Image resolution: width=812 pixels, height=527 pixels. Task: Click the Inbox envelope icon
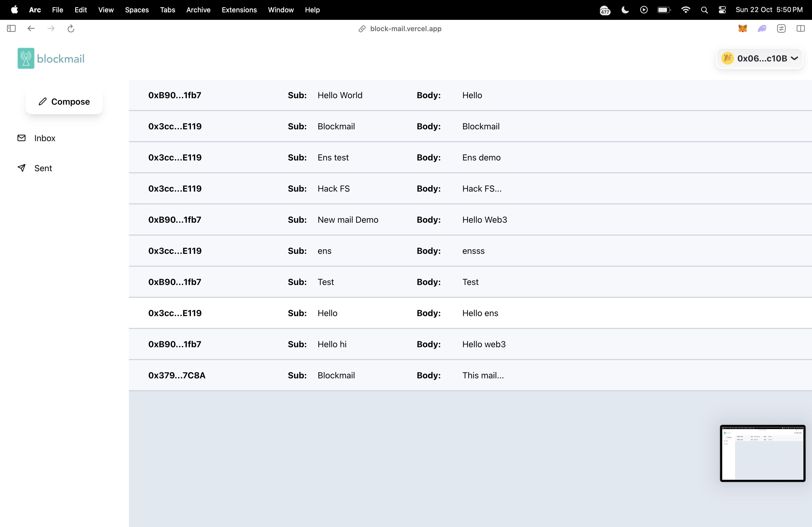21,138
